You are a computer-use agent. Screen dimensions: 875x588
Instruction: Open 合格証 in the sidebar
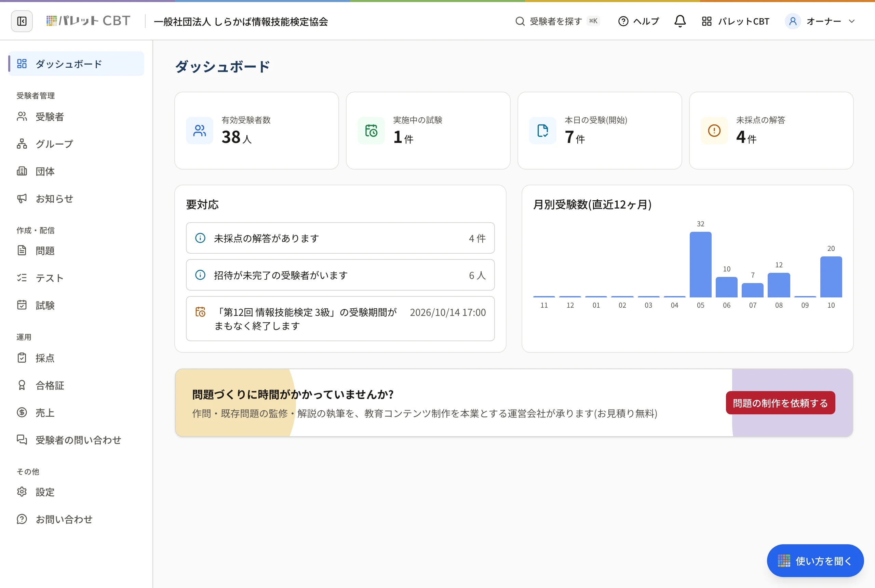76,386
